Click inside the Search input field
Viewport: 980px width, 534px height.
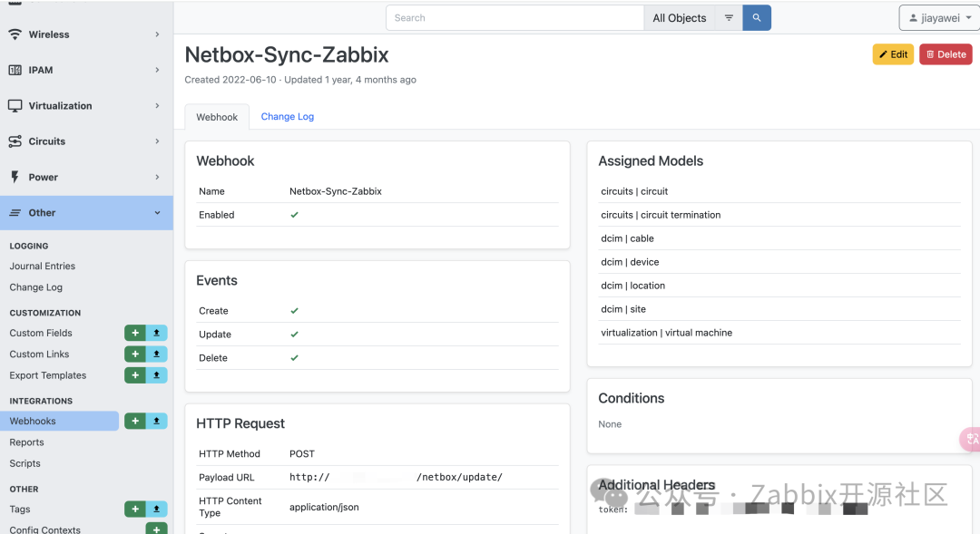[514, 18]
